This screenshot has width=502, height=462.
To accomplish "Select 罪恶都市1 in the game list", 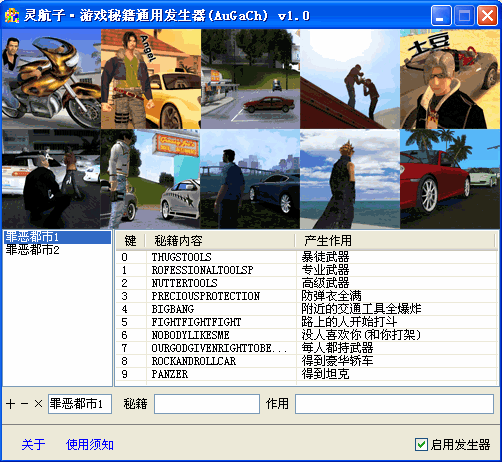I will 57,237.
